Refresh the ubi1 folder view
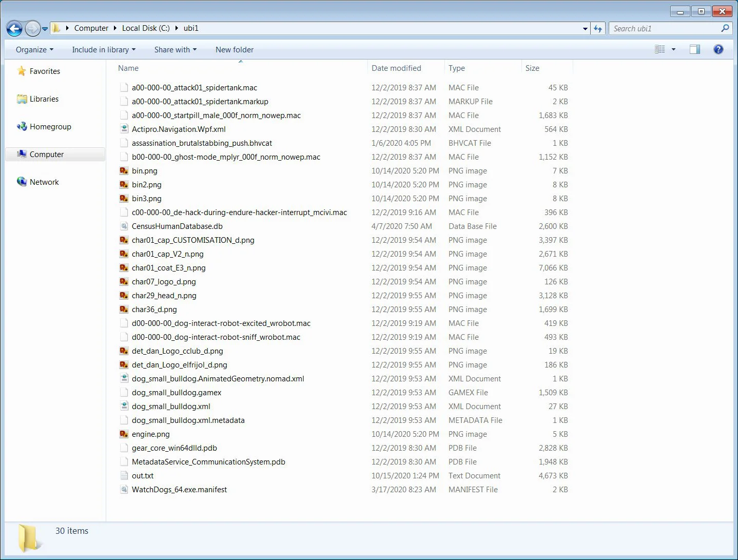Screen dimensions: 738x560 point(598,29)
